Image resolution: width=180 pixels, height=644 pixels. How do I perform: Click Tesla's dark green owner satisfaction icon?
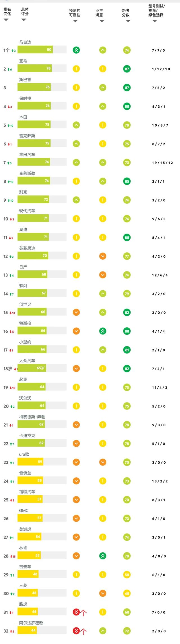(103, 331)
